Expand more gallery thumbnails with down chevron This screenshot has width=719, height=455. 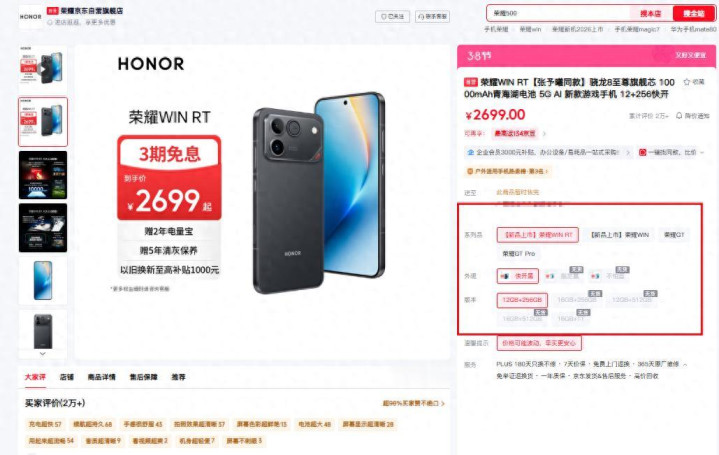pyautogui.click(x=43, y=354)
